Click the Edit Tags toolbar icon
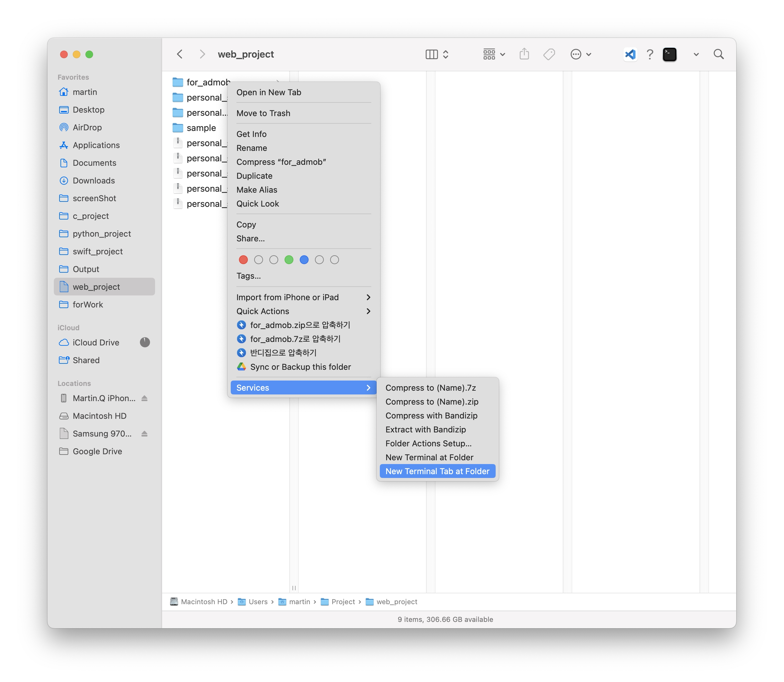Viewport: 784px width, 682px height. [x=549, y=54]
